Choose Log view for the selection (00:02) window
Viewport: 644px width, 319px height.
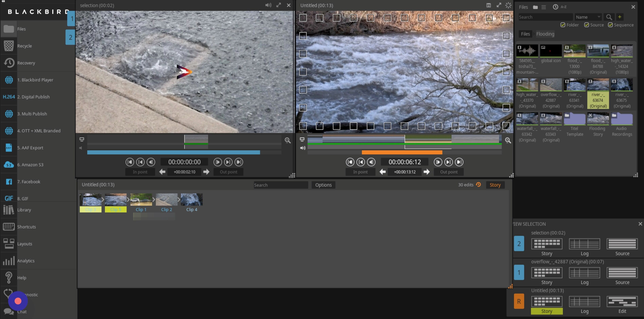pyautogui.click(x=584, y=247)
